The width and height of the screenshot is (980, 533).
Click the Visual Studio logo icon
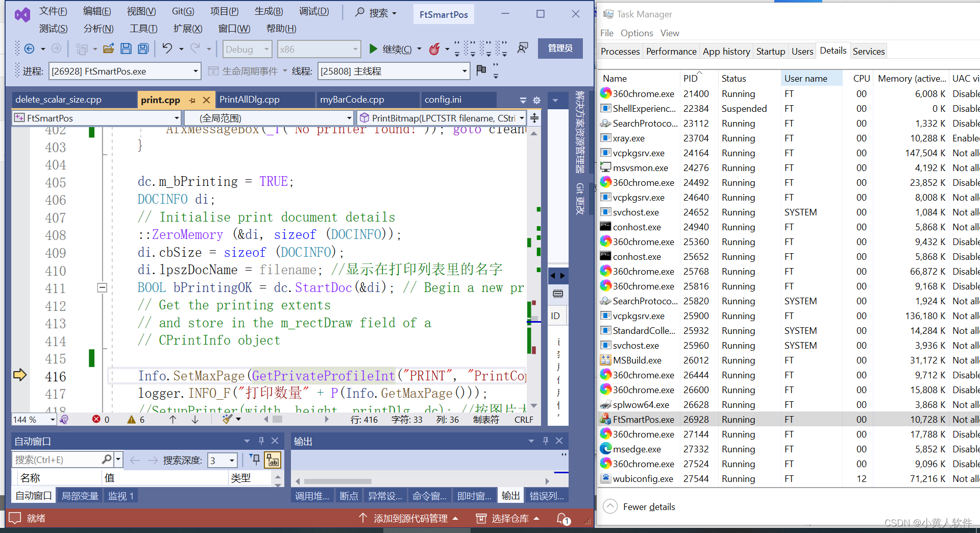[x=22, y=15]
